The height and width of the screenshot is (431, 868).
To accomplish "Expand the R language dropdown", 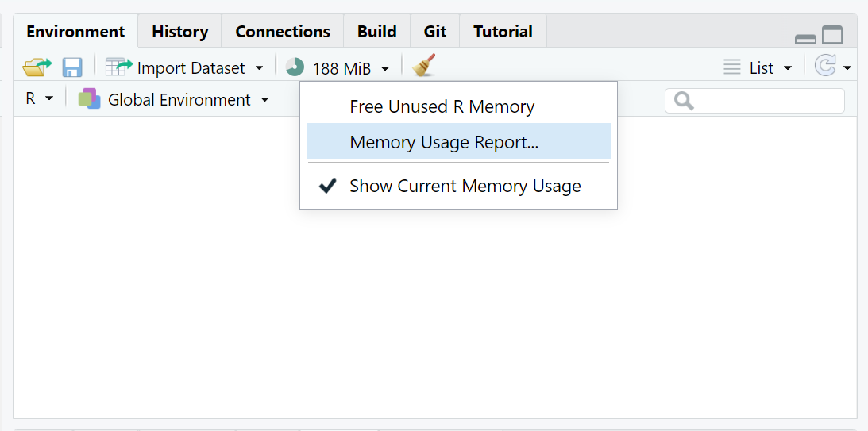I will 39,99.
